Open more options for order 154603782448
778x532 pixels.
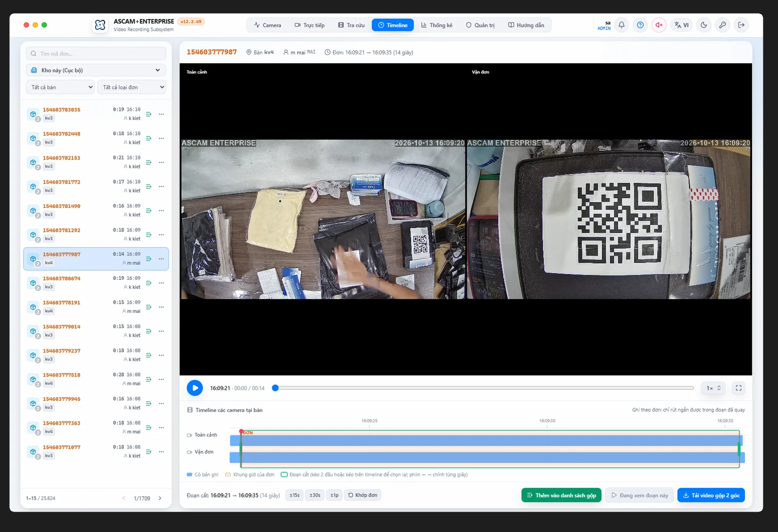click(161, 138)
